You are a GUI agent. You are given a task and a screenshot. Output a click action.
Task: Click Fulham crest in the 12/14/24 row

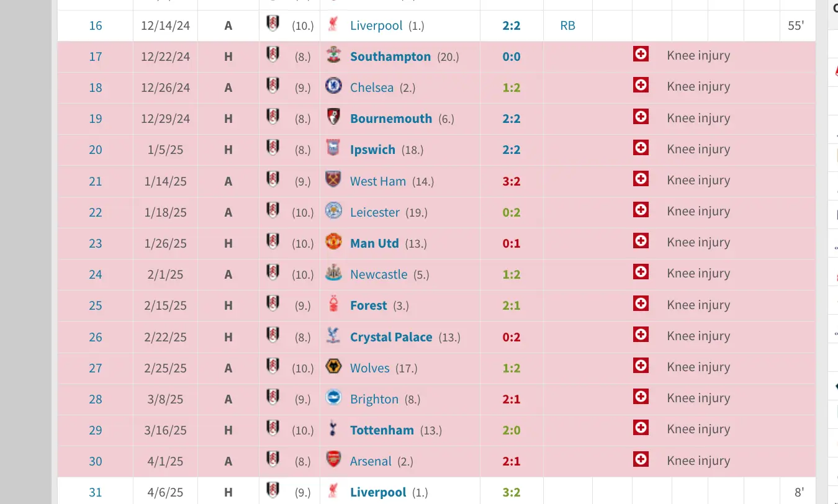coord(272,24)
